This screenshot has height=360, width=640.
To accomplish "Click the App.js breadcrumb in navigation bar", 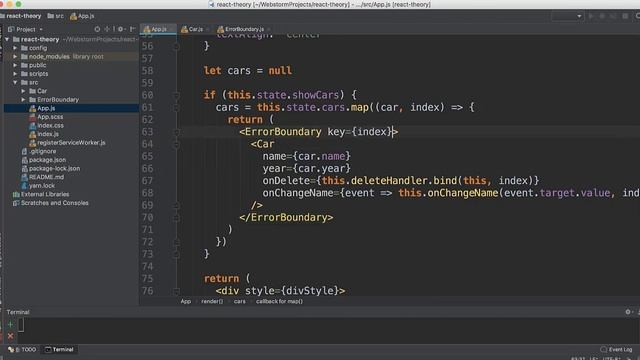I will coord(82,16).
